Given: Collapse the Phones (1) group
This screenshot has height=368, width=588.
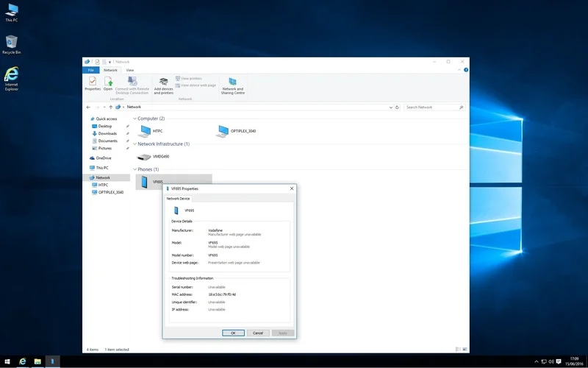Looking at the screenshot, I should coord(135,169).
